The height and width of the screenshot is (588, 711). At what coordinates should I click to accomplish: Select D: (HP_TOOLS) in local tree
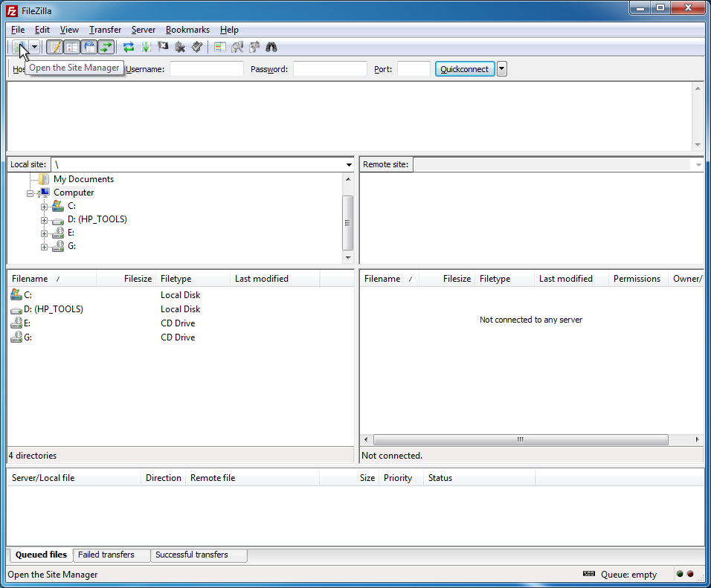click(97, 219)
